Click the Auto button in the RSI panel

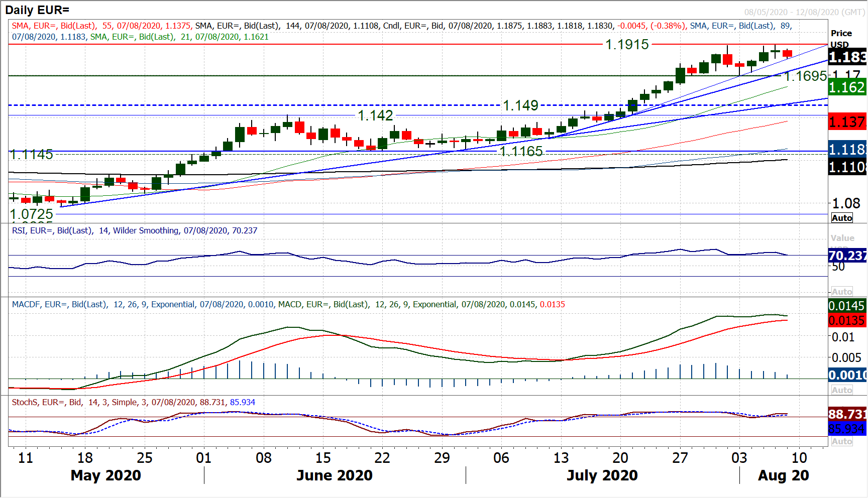point(842,292)
